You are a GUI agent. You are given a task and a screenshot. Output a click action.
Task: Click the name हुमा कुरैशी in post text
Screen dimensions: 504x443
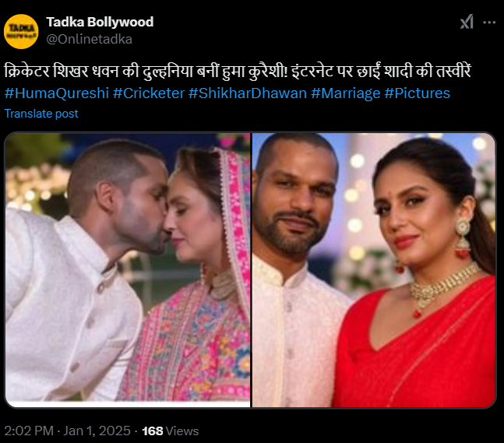(x=254, y=71)
